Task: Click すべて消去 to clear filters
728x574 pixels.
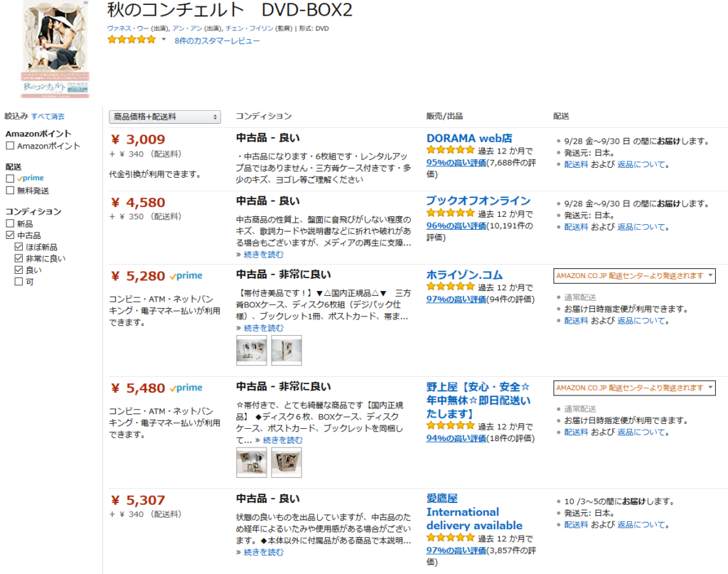Action: [48, 117]
